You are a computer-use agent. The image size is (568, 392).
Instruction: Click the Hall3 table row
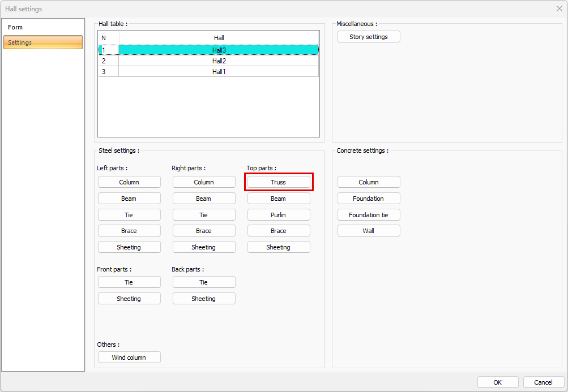219,50
